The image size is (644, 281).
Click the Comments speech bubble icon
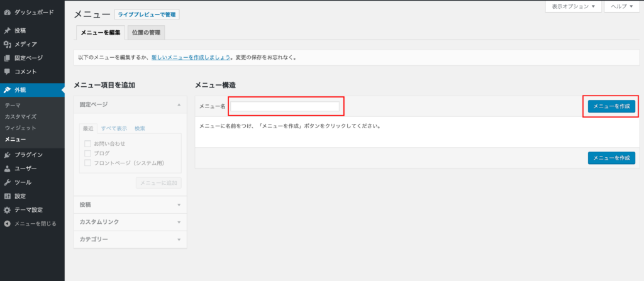pyautogui.click(x=7, y=72)
